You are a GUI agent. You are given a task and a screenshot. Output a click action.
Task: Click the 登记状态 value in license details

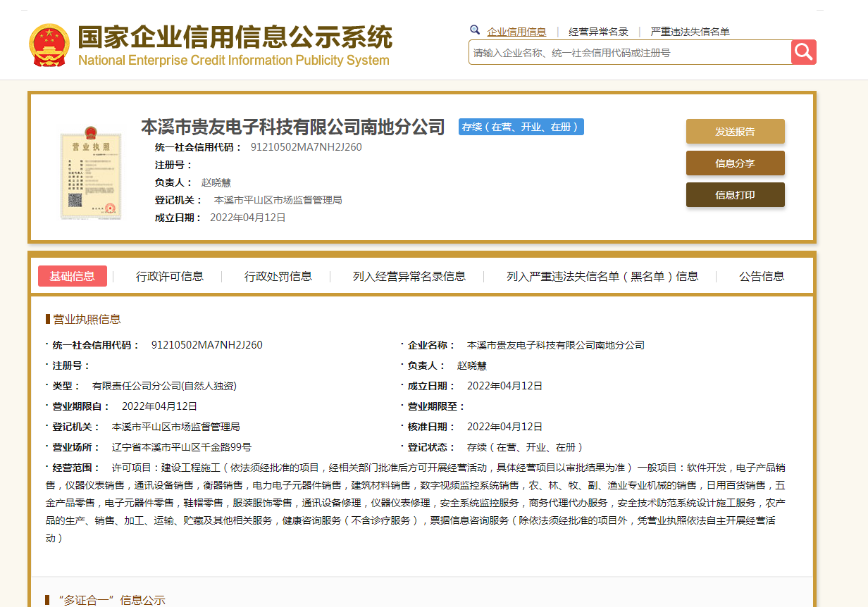tap(525, 447)
